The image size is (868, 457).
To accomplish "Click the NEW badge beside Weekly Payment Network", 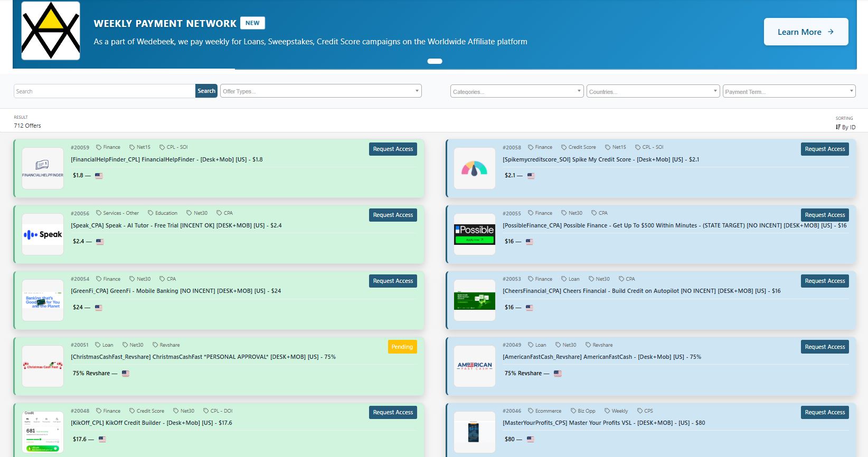I will point(252,23).
